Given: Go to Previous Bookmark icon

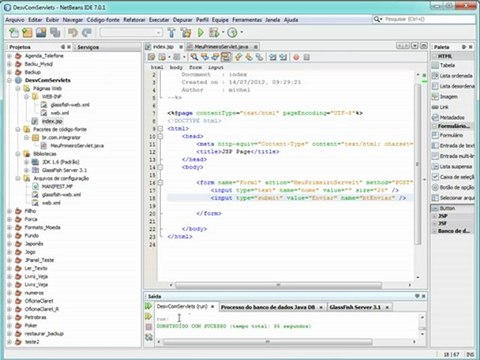Looking at the screenshot, I should click(x=238, y=57).
